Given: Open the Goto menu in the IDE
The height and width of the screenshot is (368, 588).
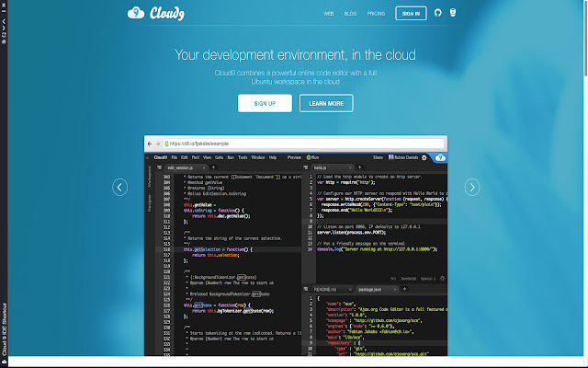Looking at the screenshot, I should [x=219, y=157].
